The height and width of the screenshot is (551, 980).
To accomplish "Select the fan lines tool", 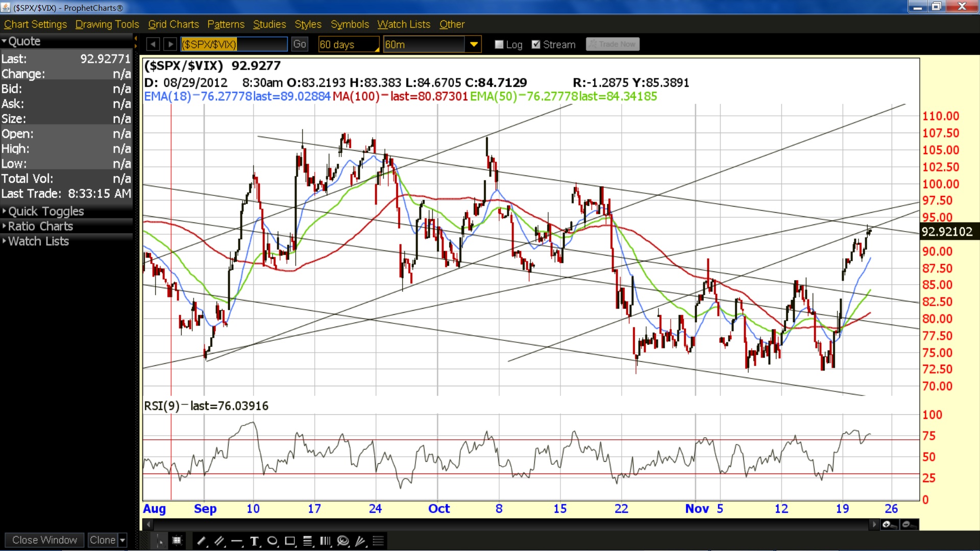I will pos(361,541).
